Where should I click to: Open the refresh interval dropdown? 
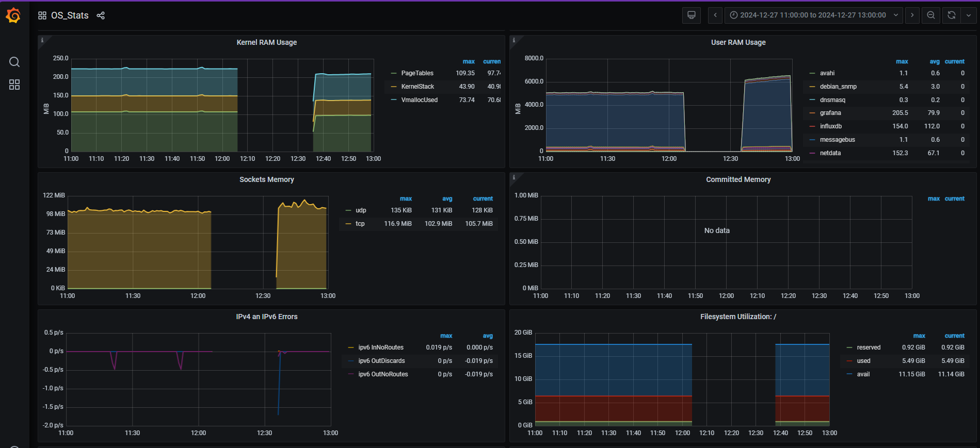[969, 15]
